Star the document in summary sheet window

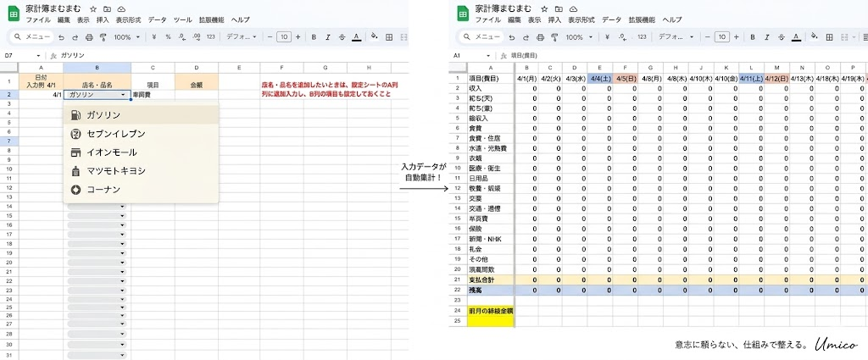pos(545,9)
